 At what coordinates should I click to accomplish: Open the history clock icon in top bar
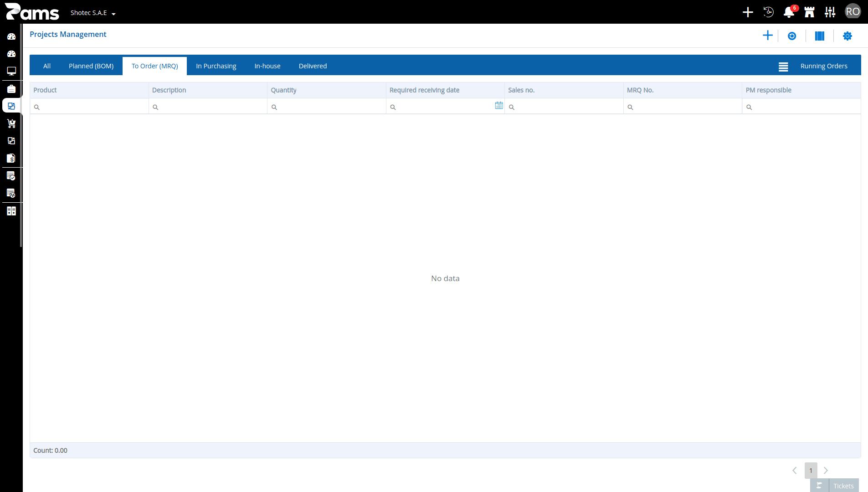768,12
